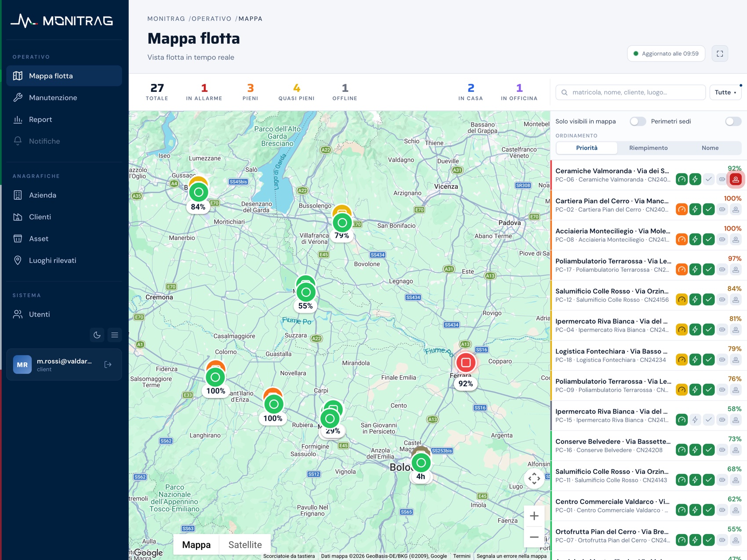Click lightning icon for PC-09 row
Image resolution: width=747 pixels, height=560 pixels.
pos(695,390)
